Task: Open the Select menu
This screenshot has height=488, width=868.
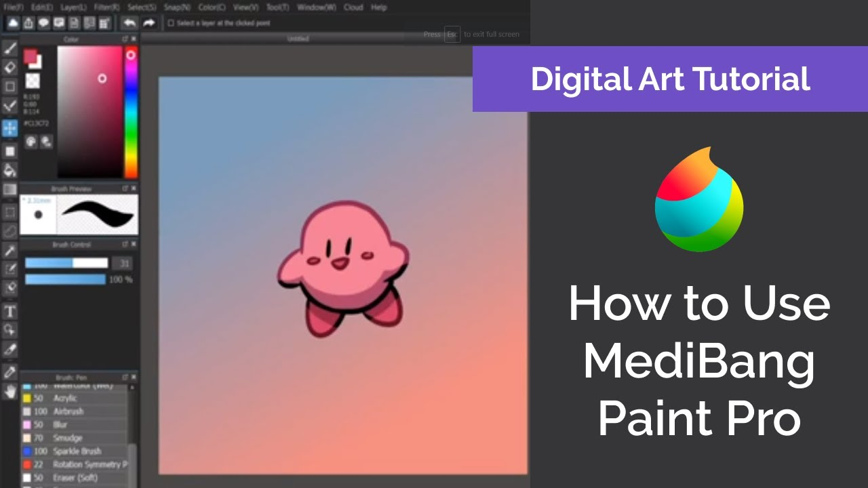Action: click(142, 7)
